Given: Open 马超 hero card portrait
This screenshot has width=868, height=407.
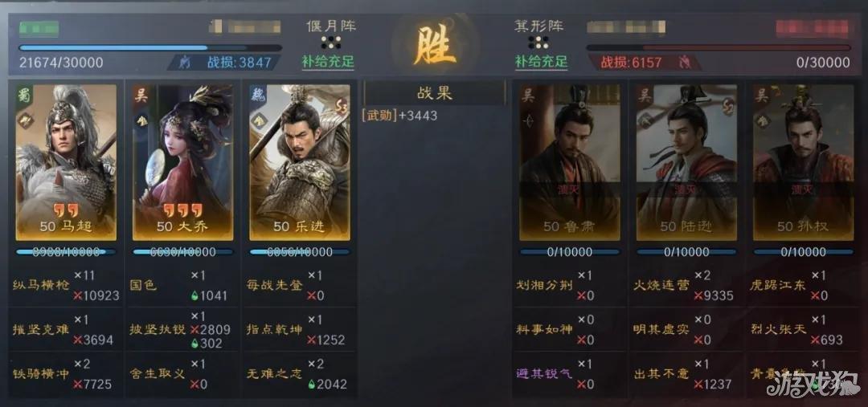Looking at the screenshot, I should (x=67, y=162).
